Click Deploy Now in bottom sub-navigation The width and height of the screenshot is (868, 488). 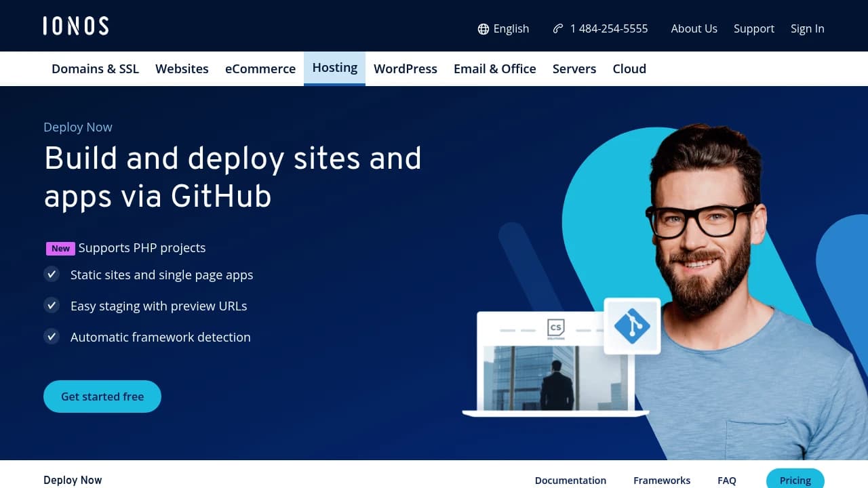73,480
